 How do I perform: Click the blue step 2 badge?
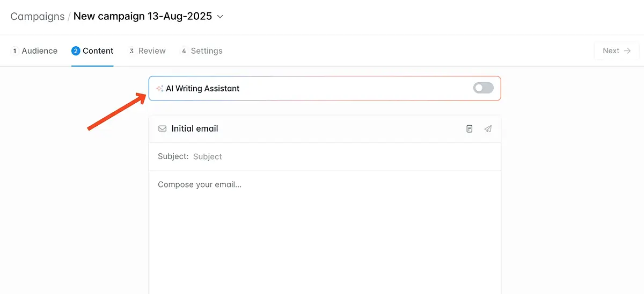coord(76,51)
